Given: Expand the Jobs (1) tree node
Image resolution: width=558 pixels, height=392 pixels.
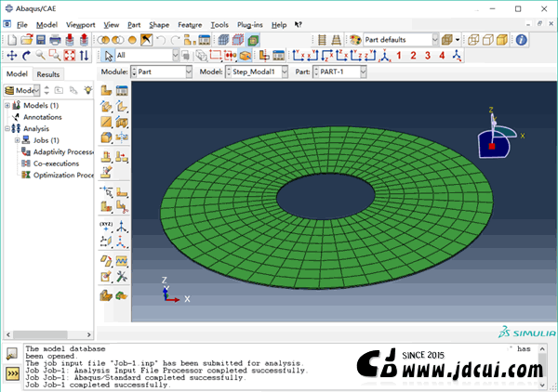Looking at the screenshot, I should pyautogui.click(x=17, y=140).
